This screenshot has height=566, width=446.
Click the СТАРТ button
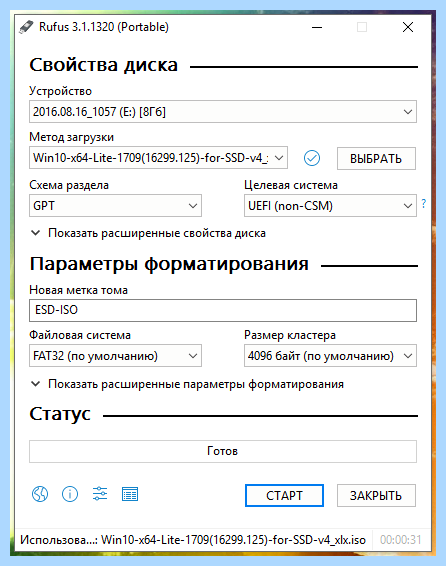tap(284, 496)
